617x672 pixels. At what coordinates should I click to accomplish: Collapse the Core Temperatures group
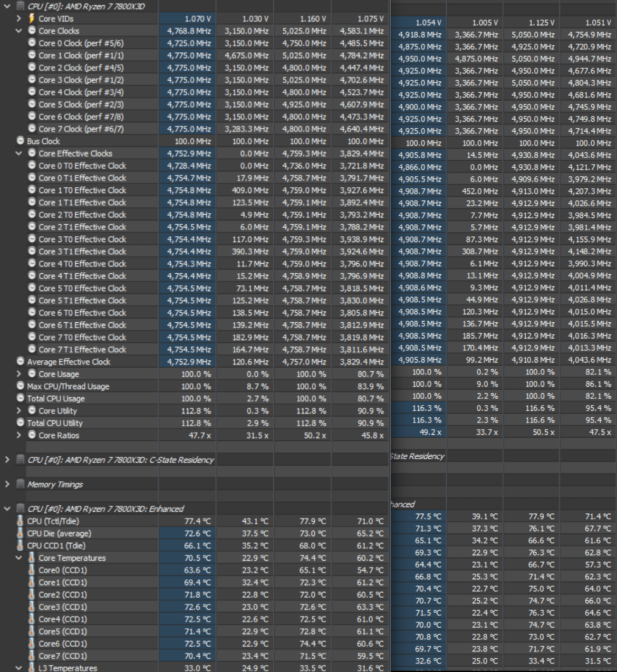(x=19, y=558)
